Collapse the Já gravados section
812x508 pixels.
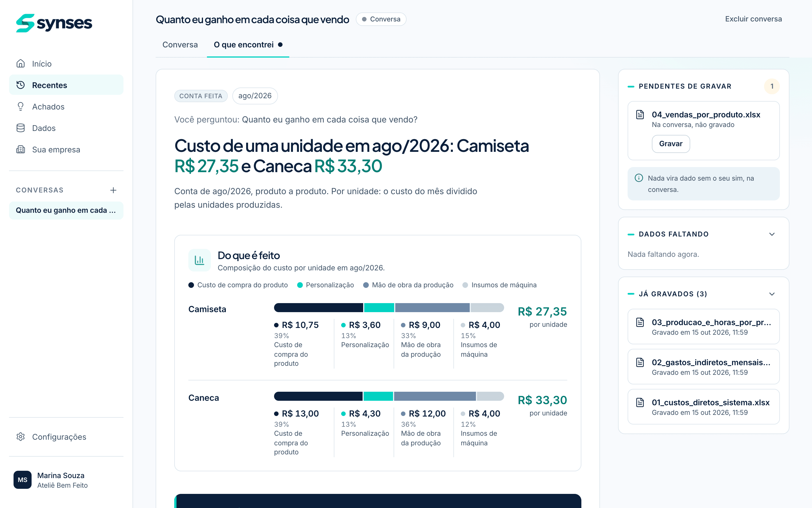[x=772, y=294]
